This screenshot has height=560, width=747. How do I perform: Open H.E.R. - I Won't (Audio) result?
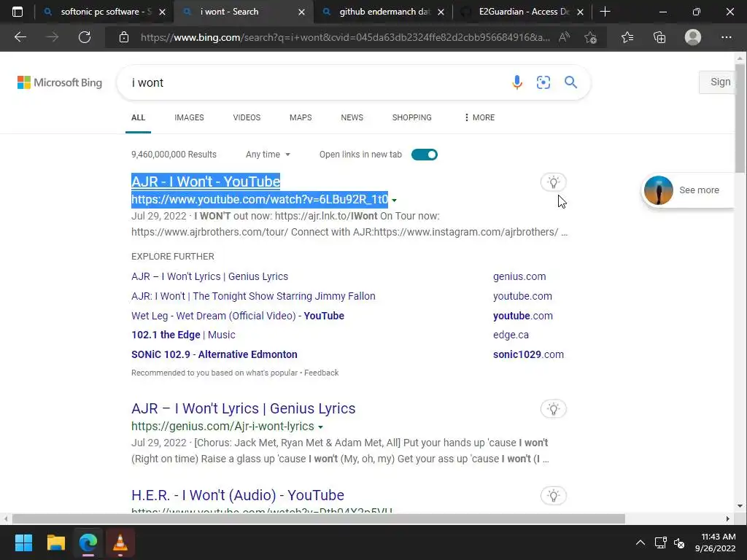click(x=238, y=495)
